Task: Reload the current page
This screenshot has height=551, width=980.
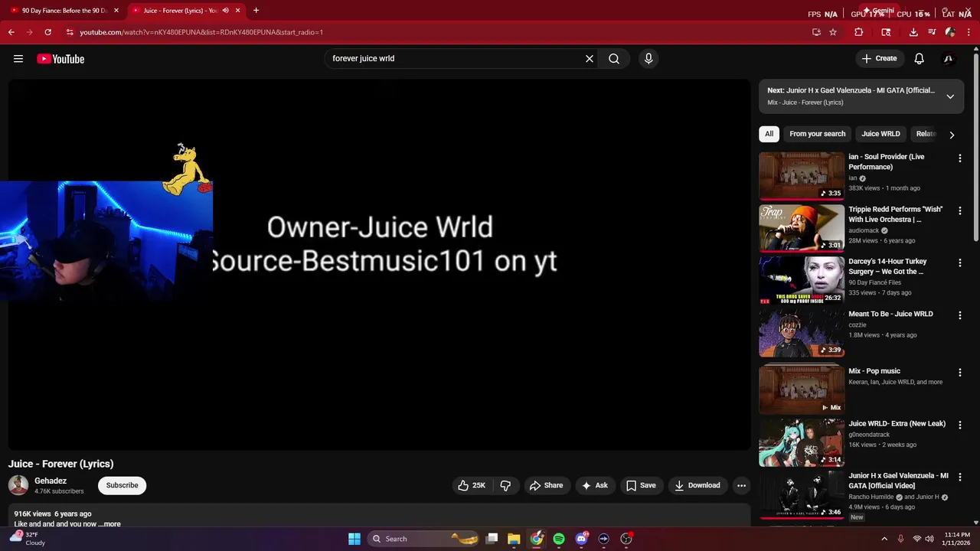Action: click(x=48, y=32)
